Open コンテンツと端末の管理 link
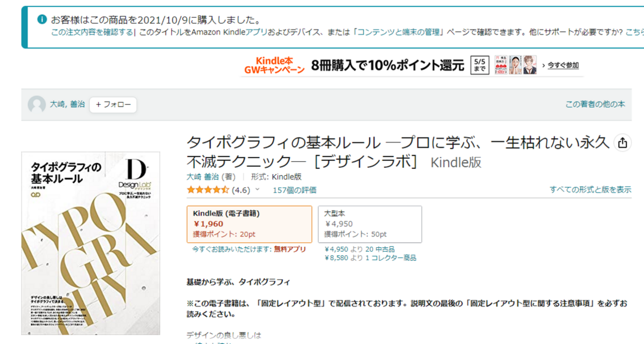 399,32
